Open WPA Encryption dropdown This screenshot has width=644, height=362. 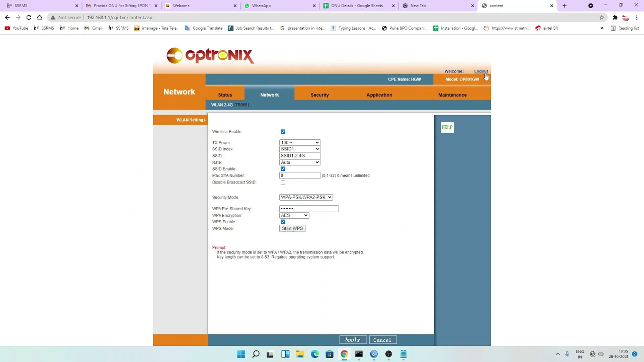tap(294, 215)
